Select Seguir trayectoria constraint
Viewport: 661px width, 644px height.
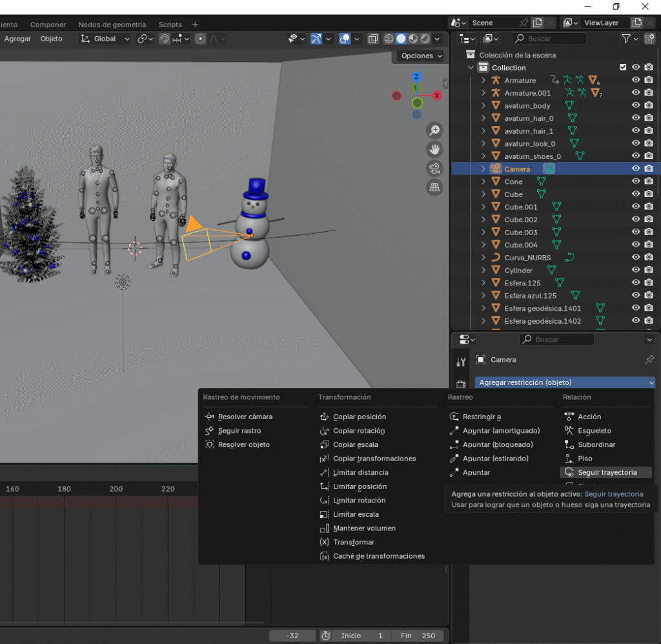[x=607, y=472]
